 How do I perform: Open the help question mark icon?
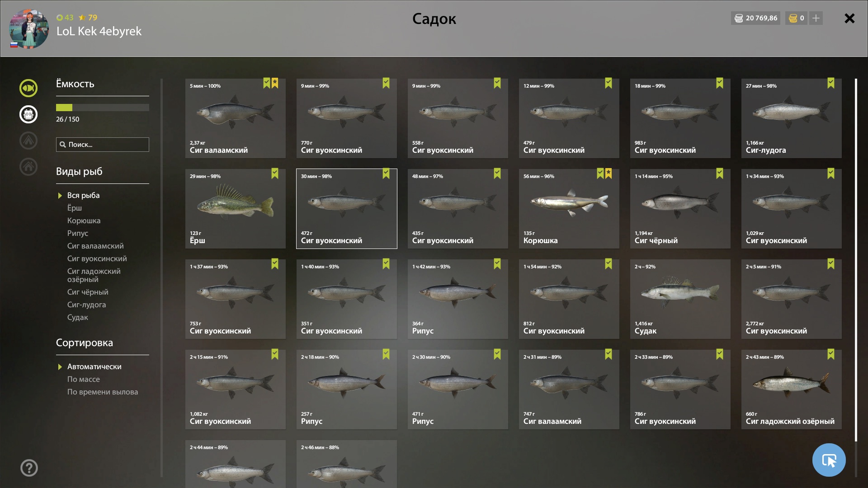click(x=29, y=468)
